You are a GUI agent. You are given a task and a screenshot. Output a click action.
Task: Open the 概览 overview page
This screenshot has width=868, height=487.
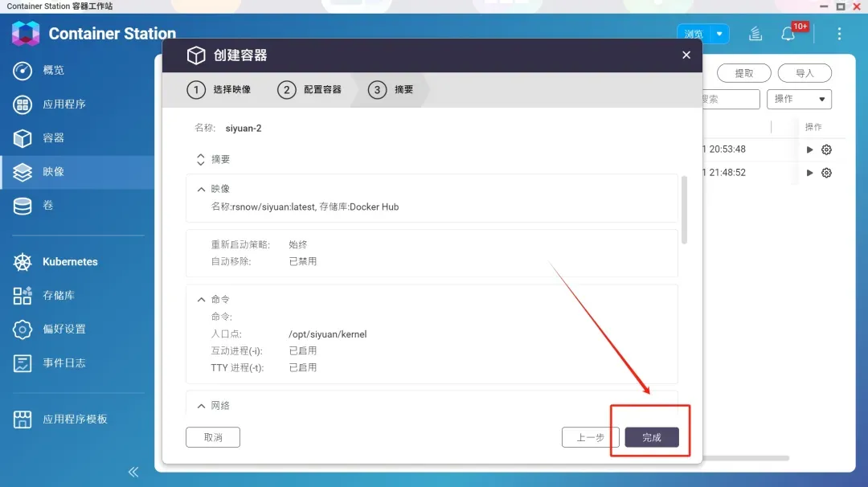pos(53,71)
